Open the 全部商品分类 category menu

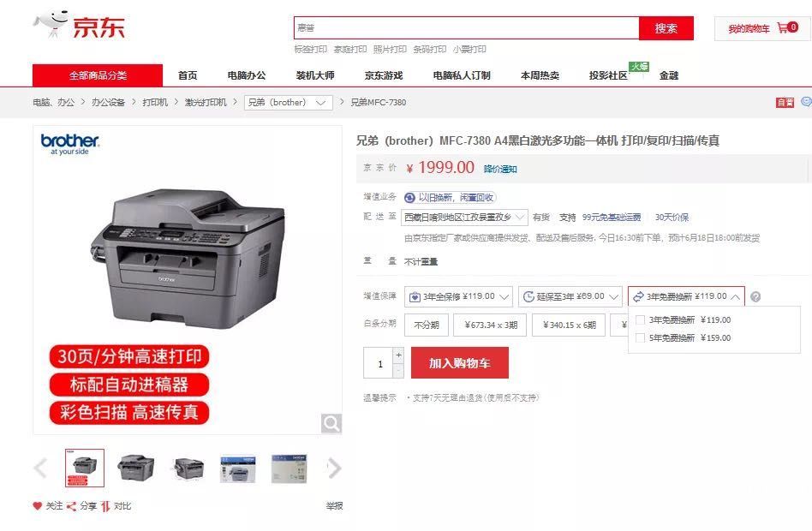point(98,75)
